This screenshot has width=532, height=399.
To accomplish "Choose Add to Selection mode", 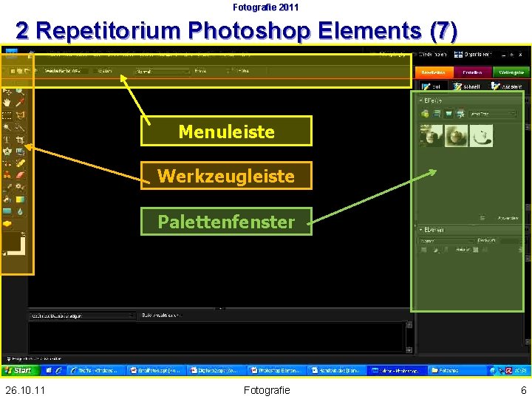I will pyautogui.click(x=20, y=71).
